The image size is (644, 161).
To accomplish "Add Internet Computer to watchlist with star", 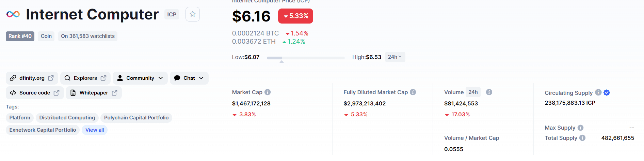I will (x=193, y=14).
